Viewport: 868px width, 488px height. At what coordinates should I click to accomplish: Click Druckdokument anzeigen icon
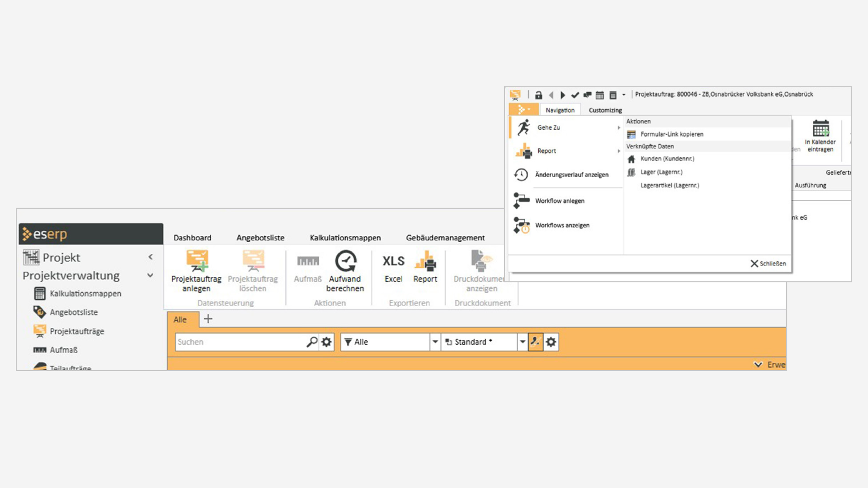point(481,261)
